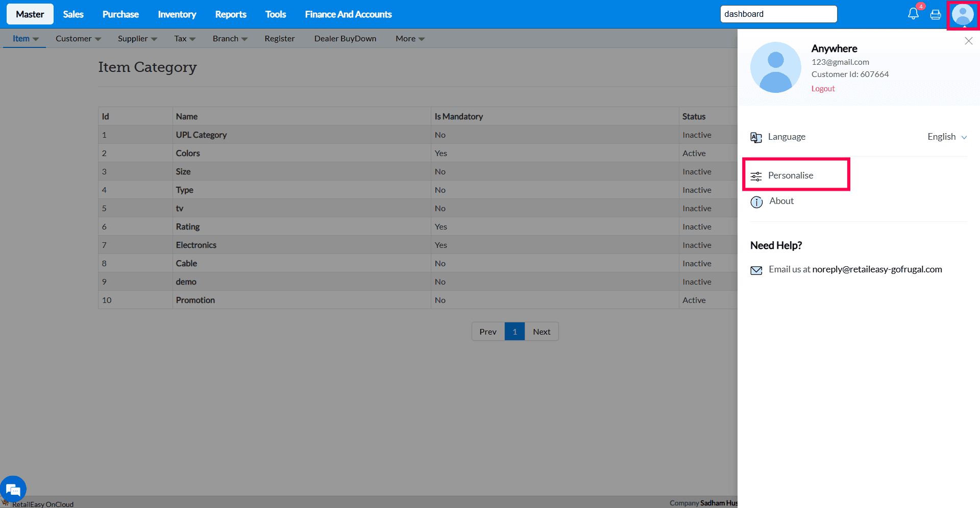Click the Inactive status of Cable row
This screenshot has height=508, width=980.
[697, 263]
